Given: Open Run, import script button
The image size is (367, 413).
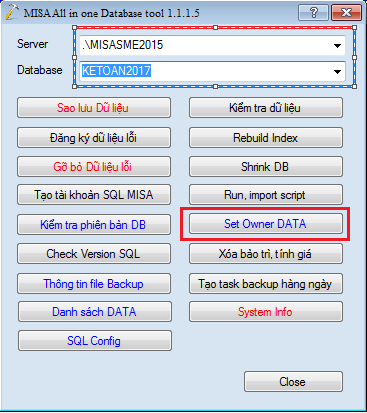Looking at the screenshot, I should 266,195.
